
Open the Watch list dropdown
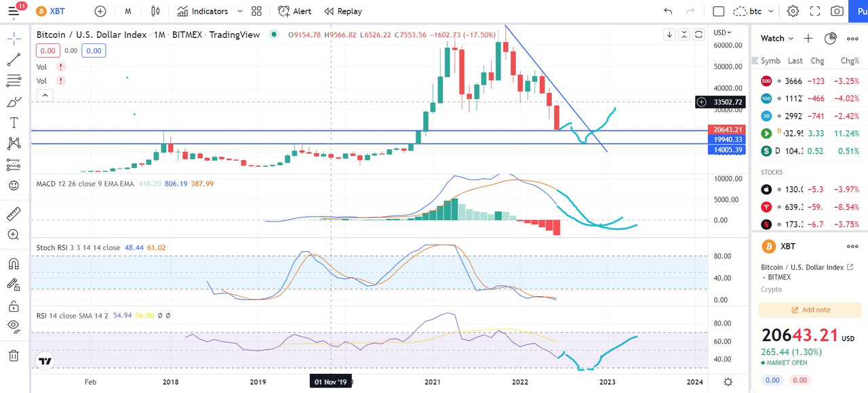click(x=777, y=39)
